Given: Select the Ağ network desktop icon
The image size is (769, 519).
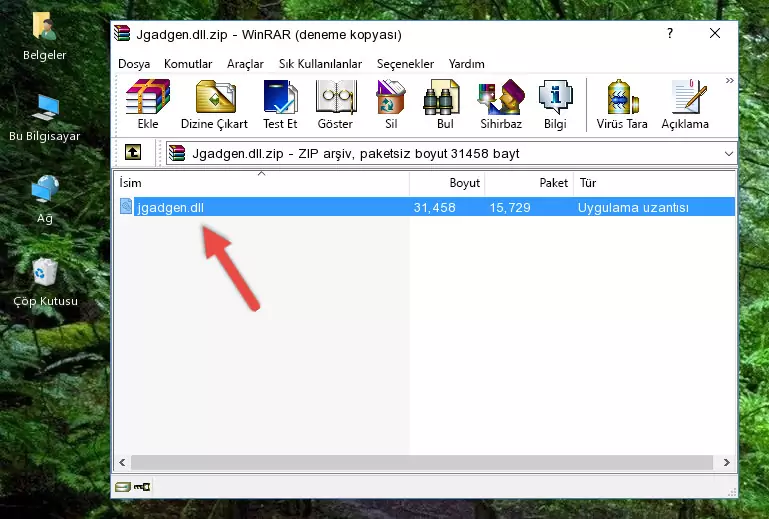Looking at the screenshot, I should [45, 200].
